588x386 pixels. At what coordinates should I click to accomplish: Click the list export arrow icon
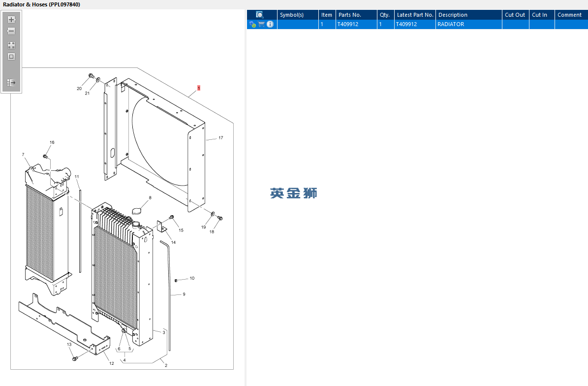11,83
